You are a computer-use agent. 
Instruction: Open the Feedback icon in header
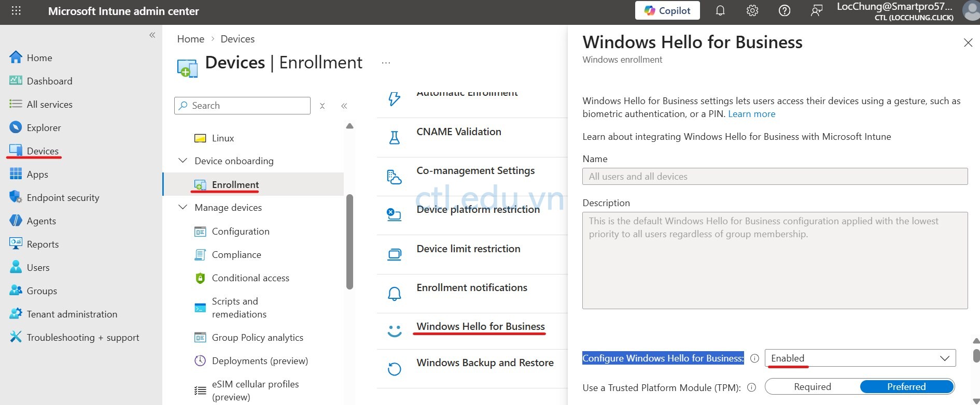pos(817,11)
